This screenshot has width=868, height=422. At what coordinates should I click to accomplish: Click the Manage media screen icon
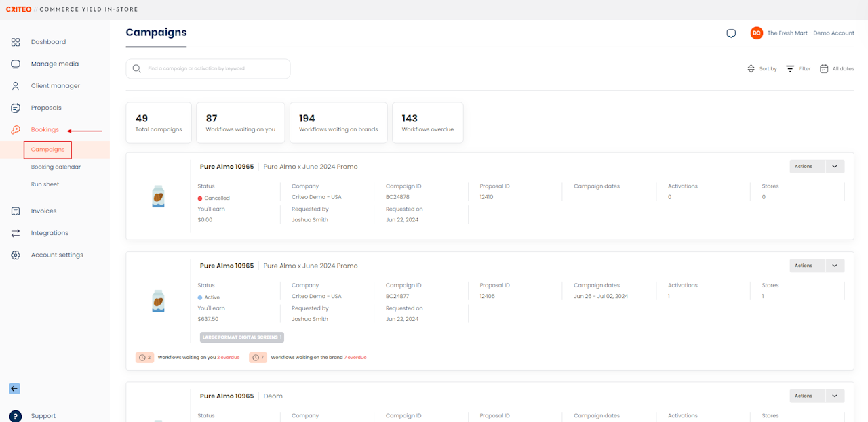pos(16,64)
